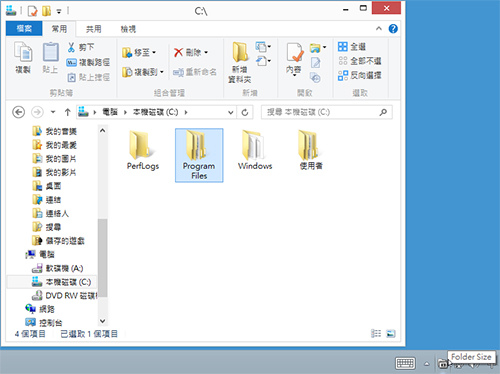Select DVD RW drive in navigation pane
Viewport: 500px width, 374px height.
(65, 296)
